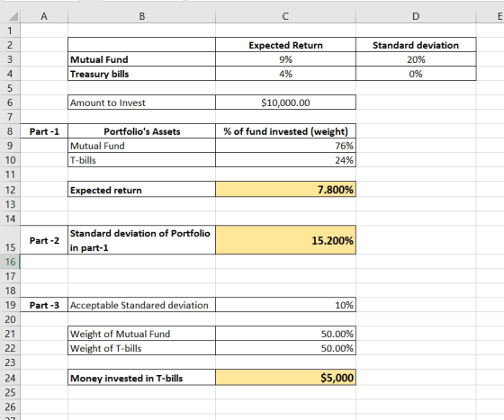
Task: Click the 50.00% value in row 21
Action: (285, 334)
